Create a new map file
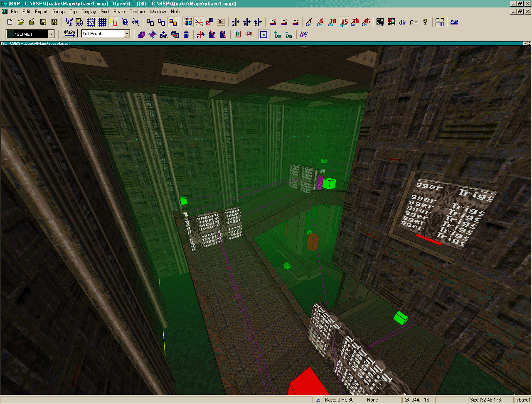Viewport: 532px width, 404px height. pyautogui.click(x=10, y=22)
